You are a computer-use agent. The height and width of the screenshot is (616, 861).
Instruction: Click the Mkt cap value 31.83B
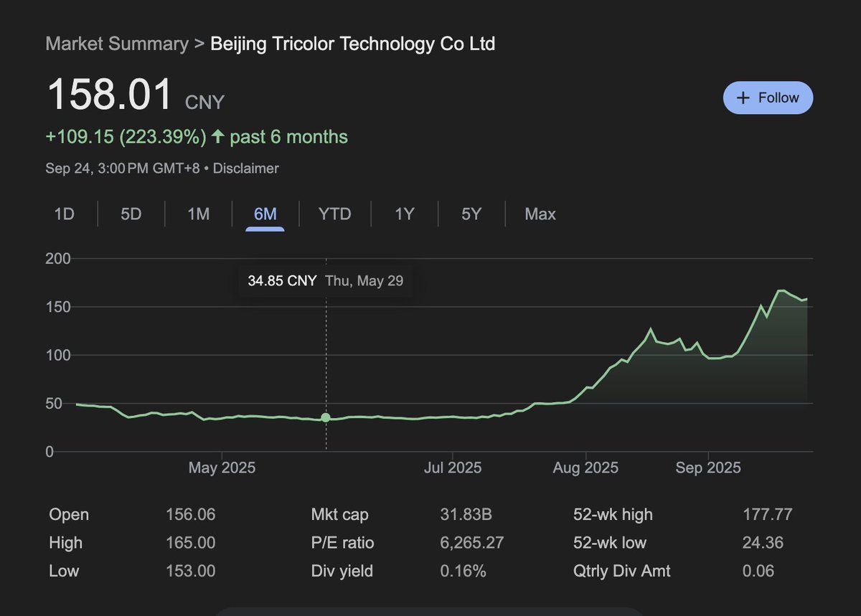click(466, 515)
